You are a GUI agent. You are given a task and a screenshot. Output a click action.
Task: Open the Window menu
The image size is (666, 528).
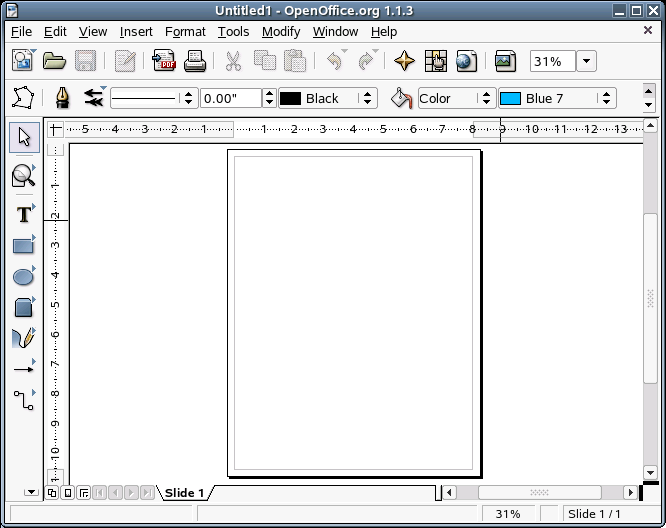pos(335,31)
